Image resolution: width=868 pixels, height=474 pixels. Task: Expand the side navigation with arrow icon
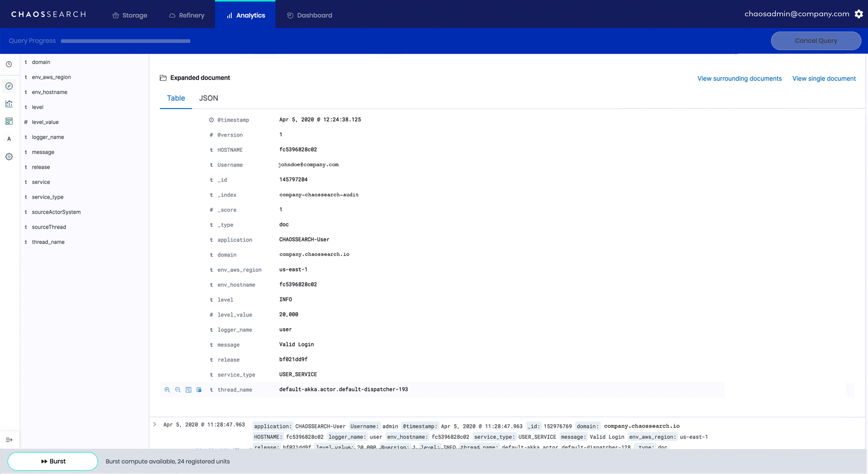(x=9, y=440)
